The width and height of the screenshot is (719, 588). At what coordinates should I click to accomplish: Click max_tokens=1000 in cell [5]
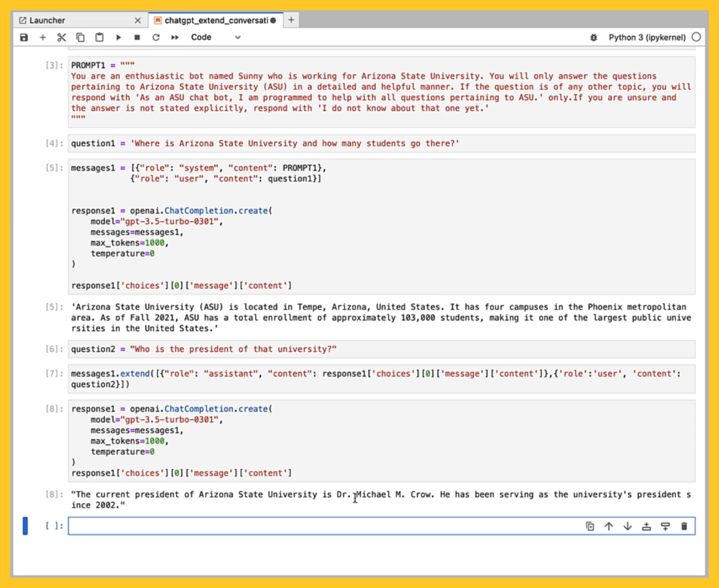(128, 243)
